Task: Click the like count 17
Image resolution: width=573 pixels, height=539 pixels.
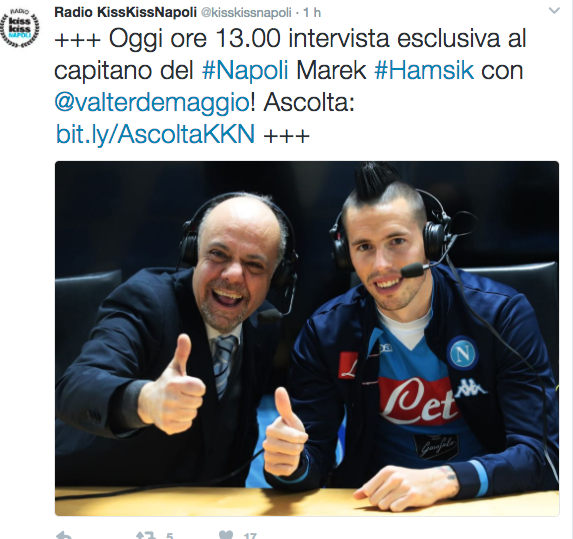Action: point(250,536)
